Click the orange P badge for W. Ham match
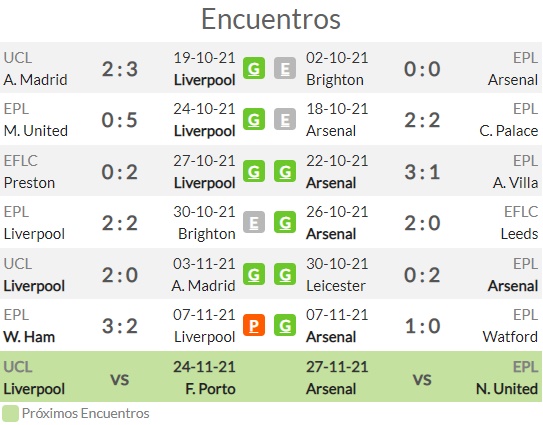This screenshot has width=543, height=425. coord(254,325)
